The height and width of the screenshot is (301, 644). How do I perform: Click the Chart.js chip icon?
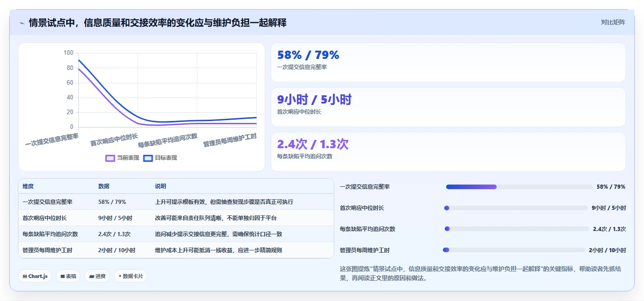click(25, 277)
